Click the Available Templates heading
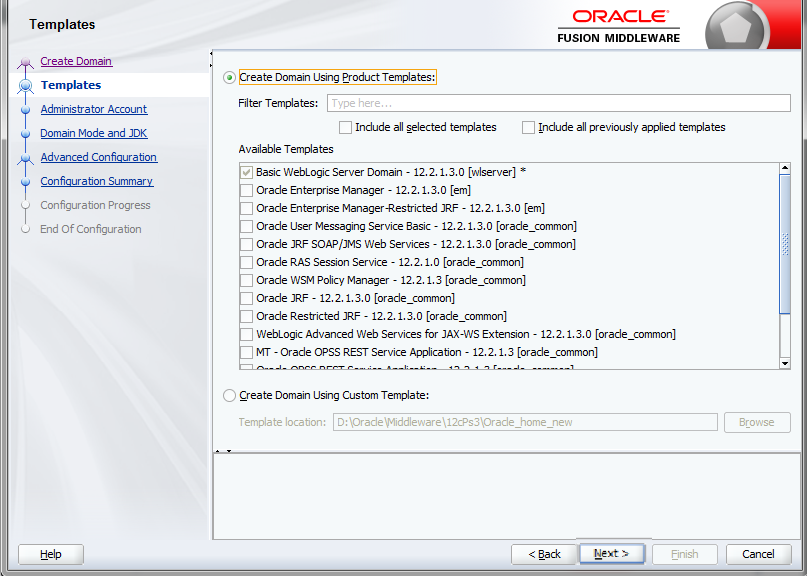Image resolution: width=807 pixels, height=580 pixels. [x=286, y=149]
